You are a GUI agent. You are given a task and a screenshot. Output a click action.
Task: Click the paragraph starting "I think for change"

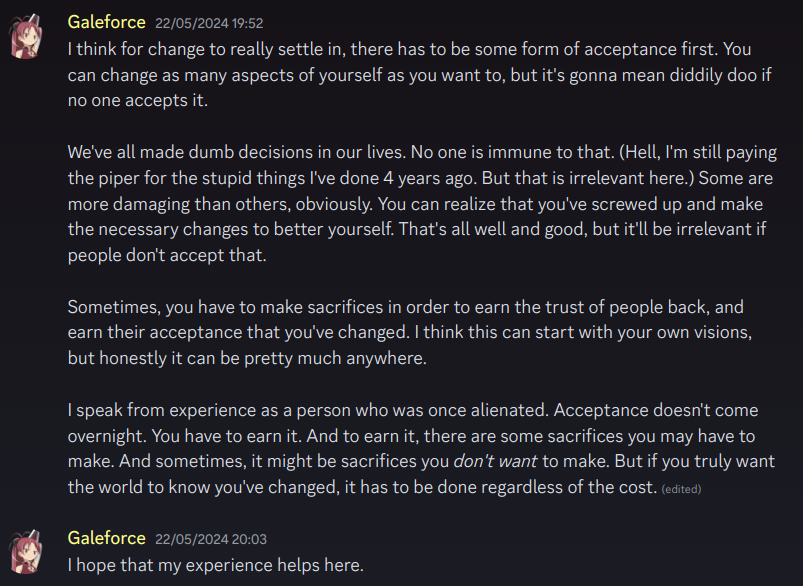click(420, 75)
